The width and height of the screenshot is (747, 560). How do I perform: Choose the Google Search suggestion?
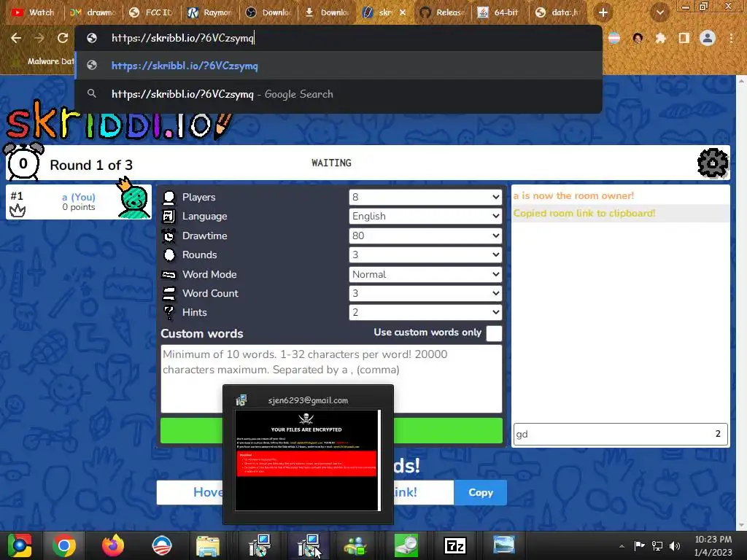(338, 94)
